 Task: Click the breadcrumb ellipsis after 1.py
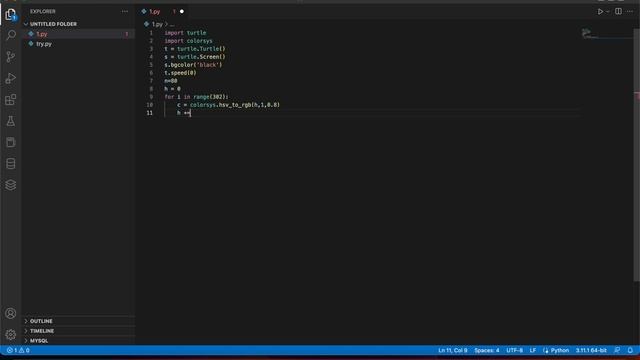(x=172, y=24)
